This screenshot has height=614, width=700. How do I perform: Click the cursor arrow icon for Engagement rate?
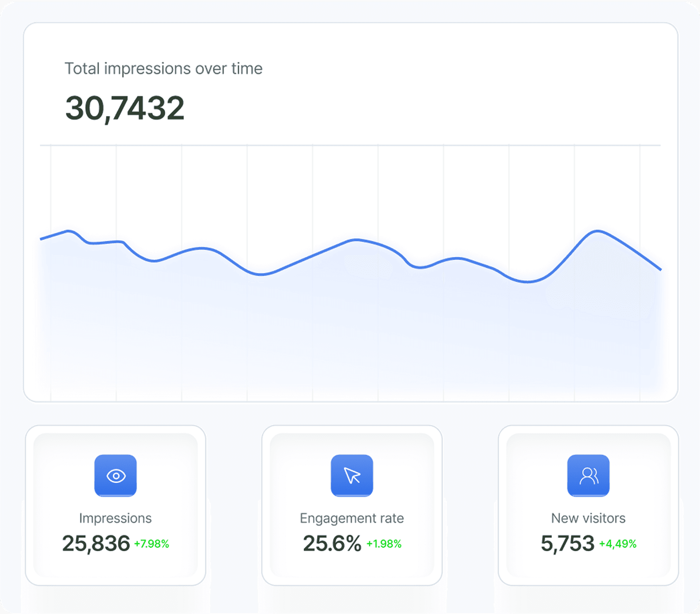pos(352,476)
